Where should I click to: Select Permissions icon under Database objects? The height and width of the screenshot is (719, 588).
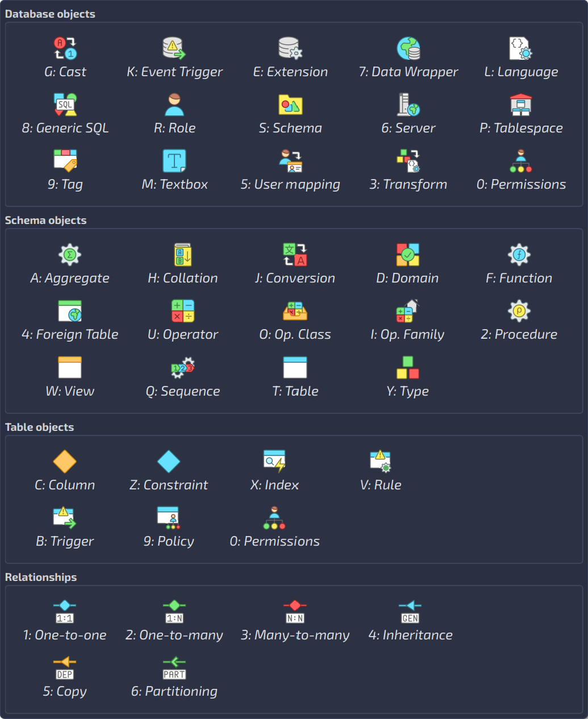521,161
